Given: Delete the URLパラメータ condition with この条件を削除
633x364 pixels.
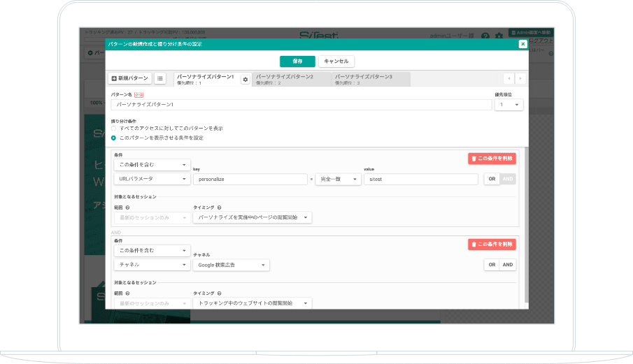Looking at the screenshot, I should [x=492, y=159].
